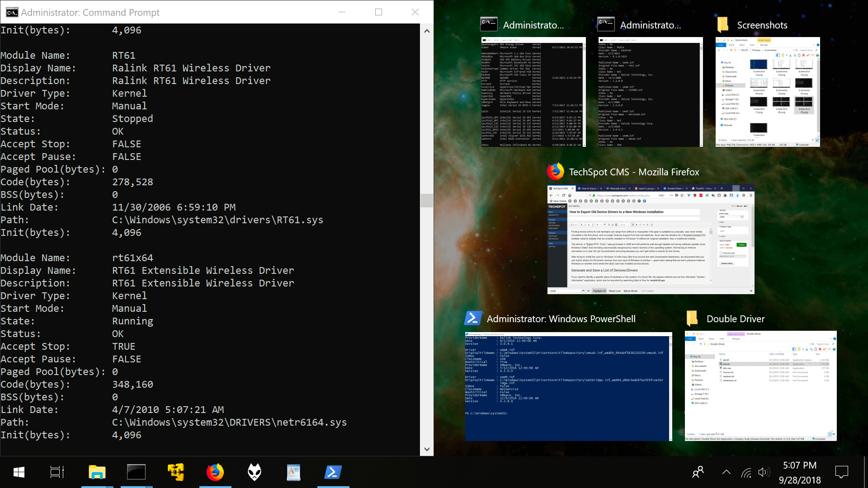Open Command Prompt title bar system menu icon
The height and width of the screenshot is (488, 868).
coord(12,12)
